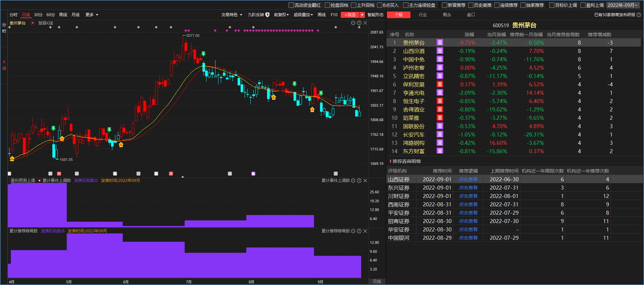Click the red 财 event marker under the chart
This screenshot has height=285, width=644.
(59, 173)
